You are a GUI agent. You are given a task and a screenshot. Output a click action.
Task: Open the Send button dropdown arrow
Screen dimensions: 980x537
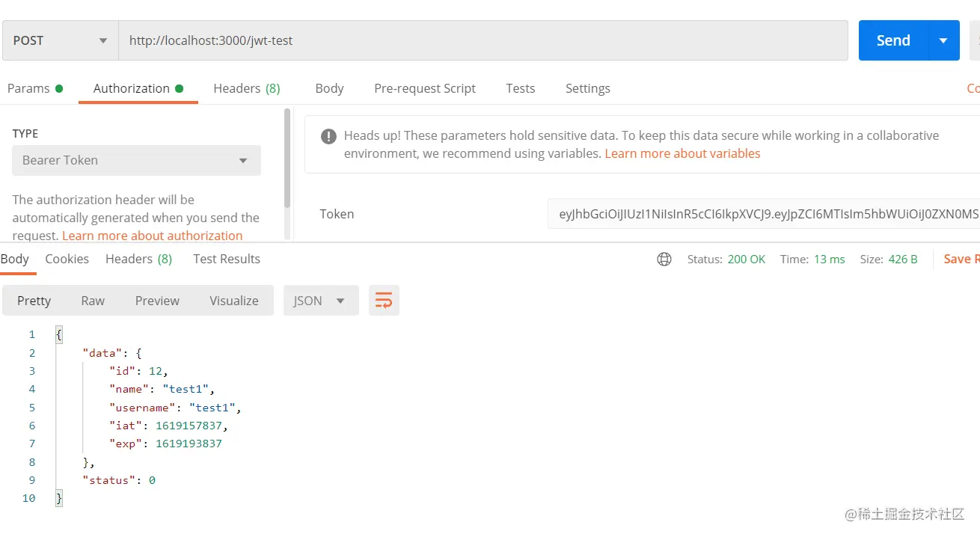(x=943, y=40)
